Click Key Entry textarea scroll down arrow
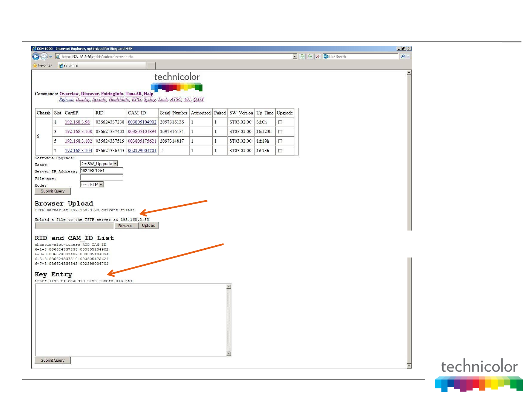The image size is (532, 399). (229, 354)
